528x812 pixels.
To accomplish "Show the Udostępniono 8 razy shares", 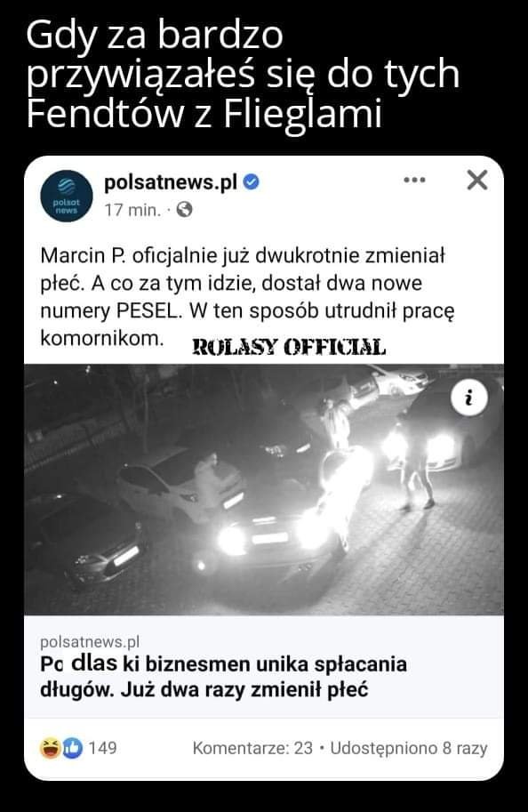I will [409, 748].
